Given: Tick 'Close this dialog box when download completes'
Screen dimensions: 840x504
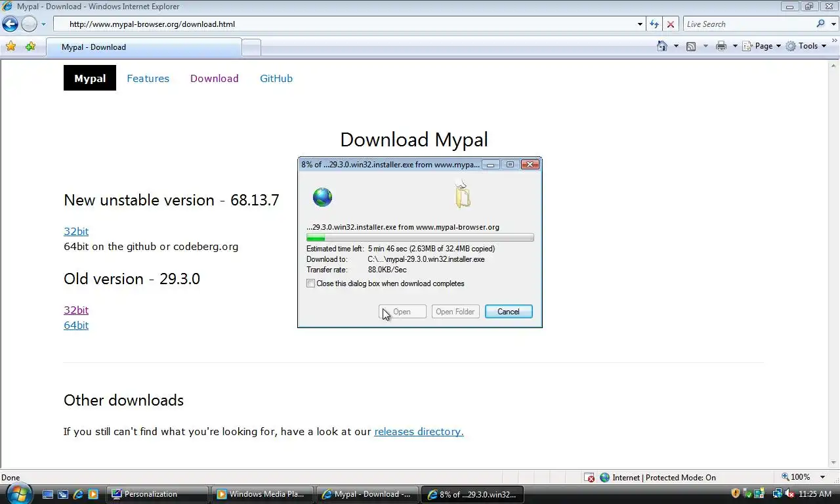Looking at the screenshot, I should click(x=311, y=283).
